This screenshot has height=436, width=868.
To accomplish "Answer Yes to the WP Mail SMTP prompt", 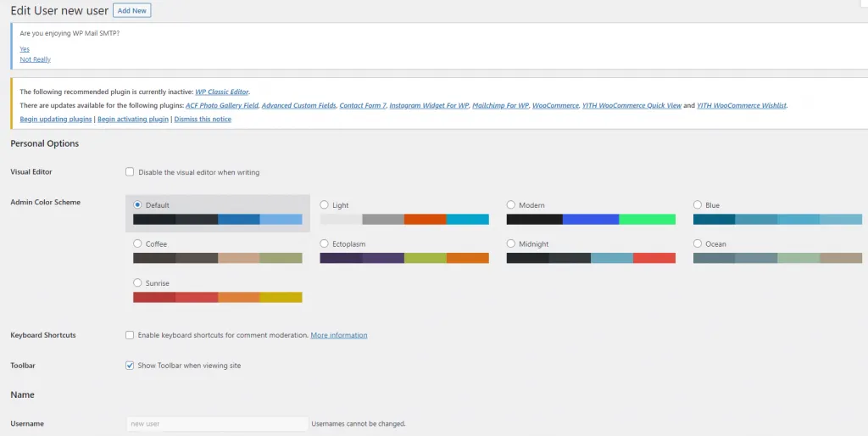I will (25, 49).
